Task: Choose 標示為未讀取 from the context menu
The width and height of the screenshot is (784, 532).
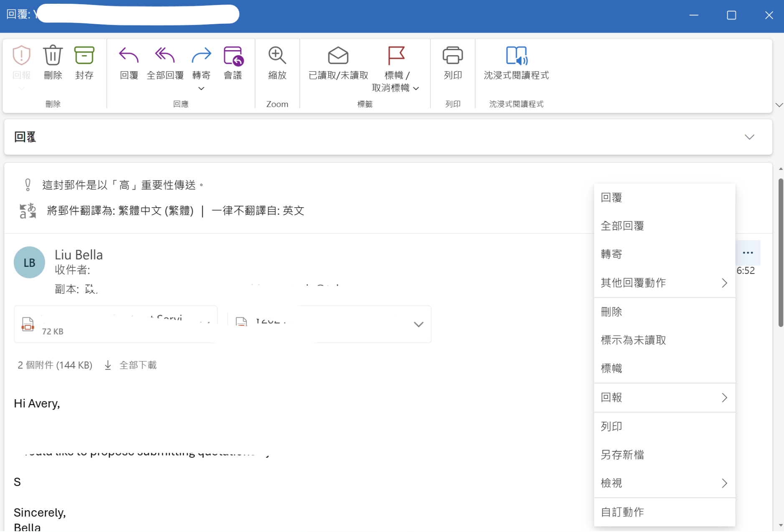Action: [664, 340]
